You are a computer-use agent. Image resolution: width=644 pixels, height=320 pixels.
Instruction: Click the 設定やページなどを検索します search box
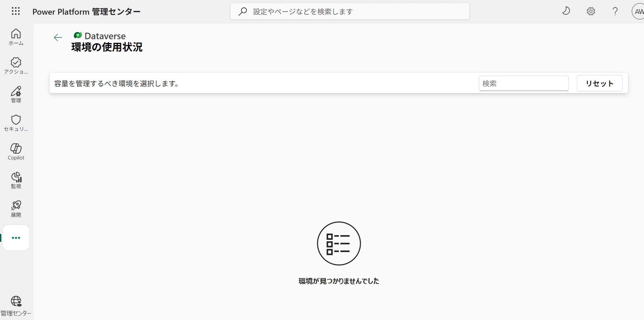tap(350, 11)
